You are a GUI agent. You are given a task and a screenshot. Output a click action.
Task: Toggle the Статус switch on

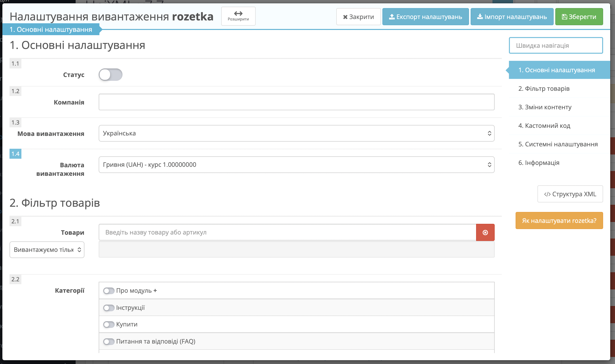click(111, 75)
